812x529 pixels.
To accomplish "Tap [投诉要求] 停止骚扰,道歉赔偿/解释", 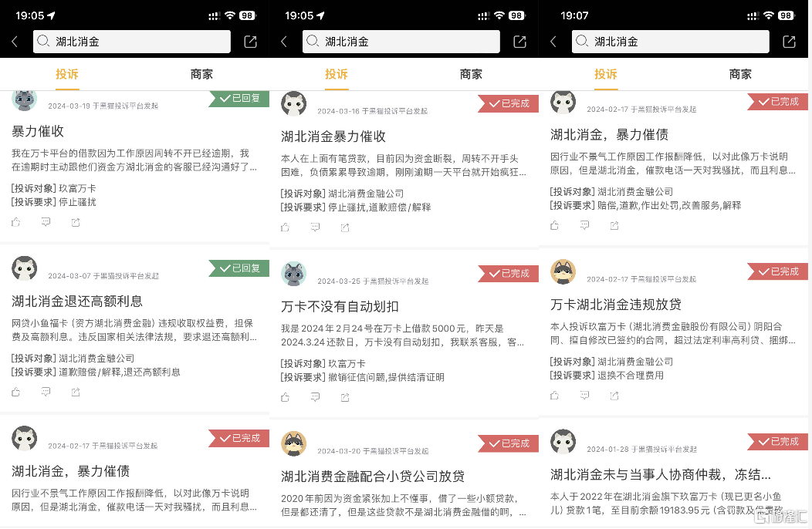I will pyautogui.click(x=356, y=207).
